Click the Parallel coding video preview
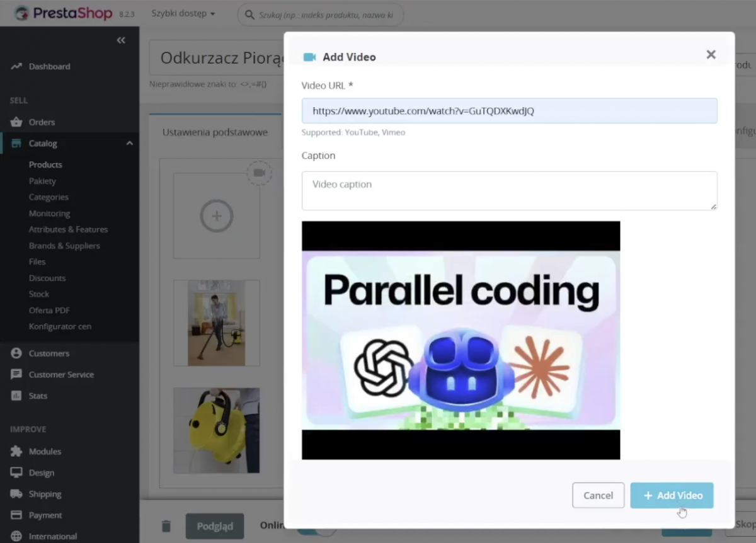The width and height of the screenshot is (756, 543). coord(461,340)
